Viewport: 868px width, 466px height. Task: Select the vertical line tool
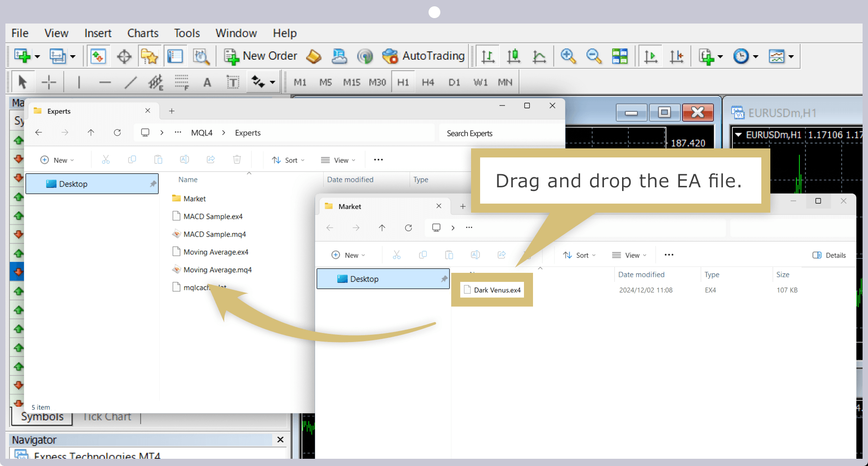(79, 82)
